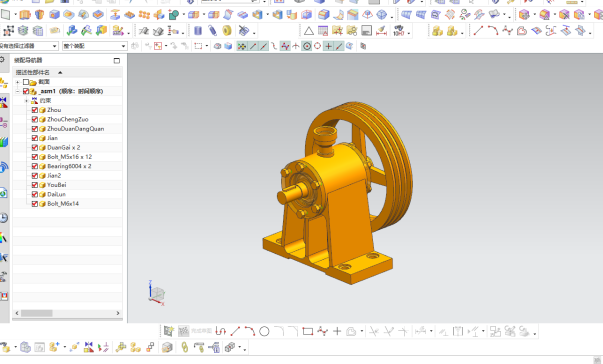Click the green checkmark blue part icon
Screen dimensions: 603x364
(x=72, y=31)
